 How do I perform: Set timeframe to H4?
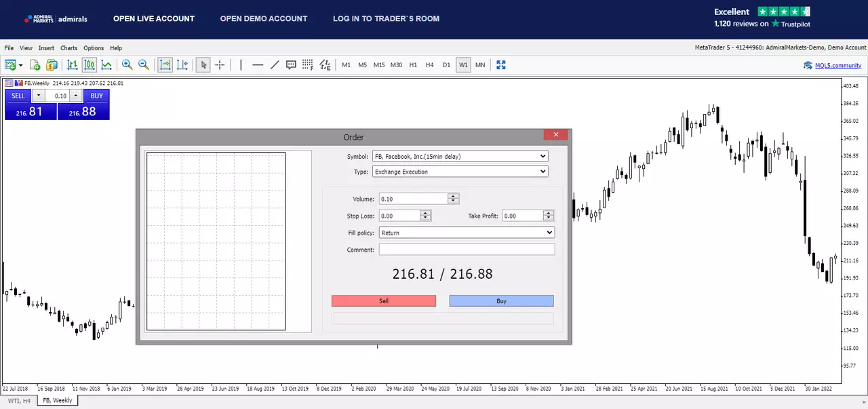(x=429, y=65)
